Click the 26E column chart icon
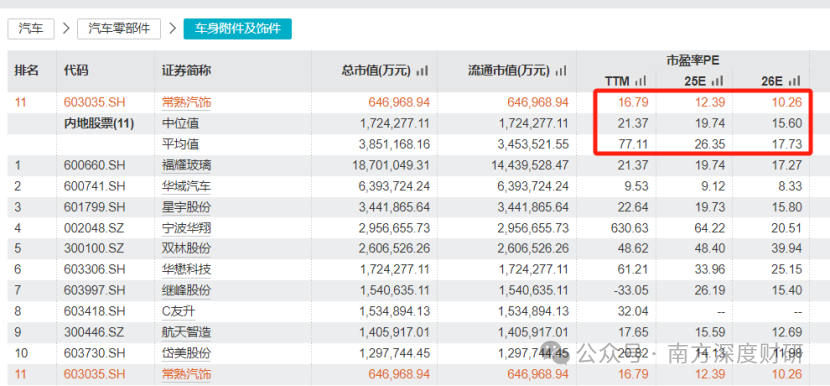This screenshot has height=386, width=830. 794,81
